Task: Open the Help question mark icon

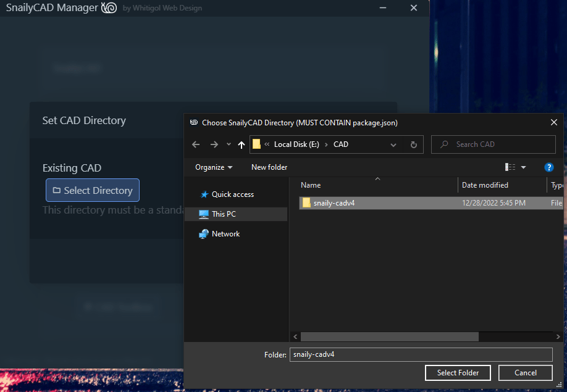Action: click(x=549, y=167)
